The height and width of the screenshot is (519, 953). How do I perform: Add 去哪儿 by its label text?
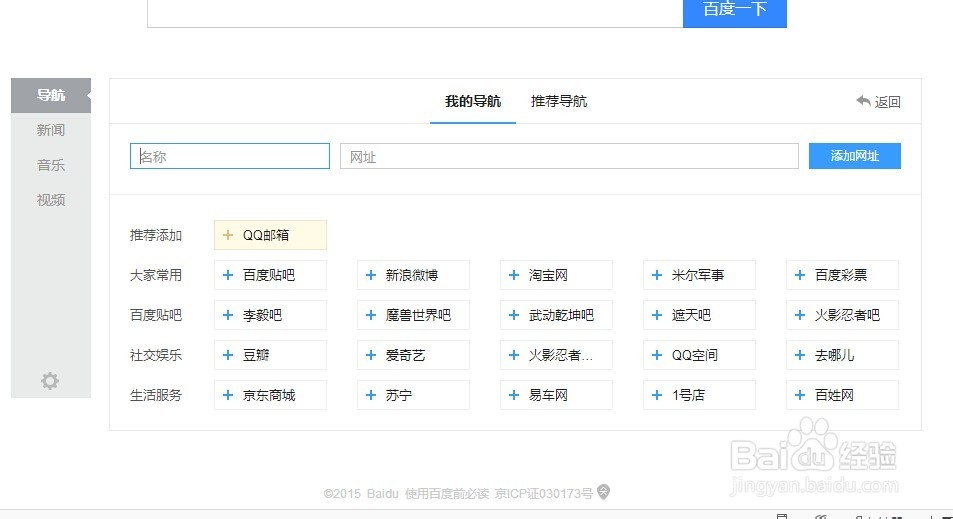[x=834, y=356]
